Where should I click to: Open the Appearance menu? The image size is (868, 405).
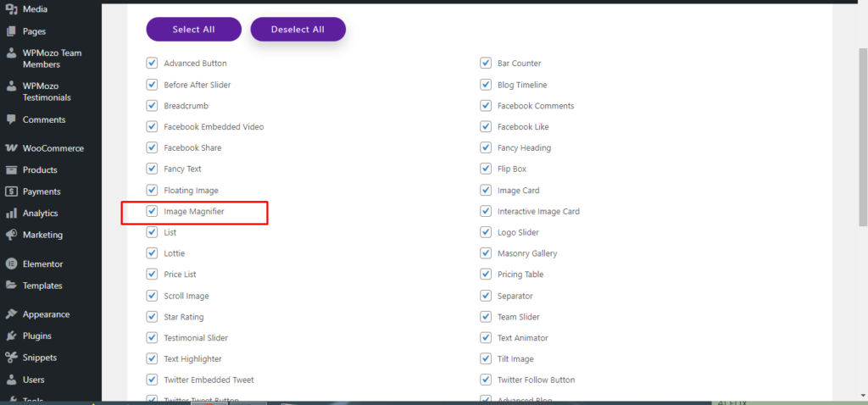point(46,314)
